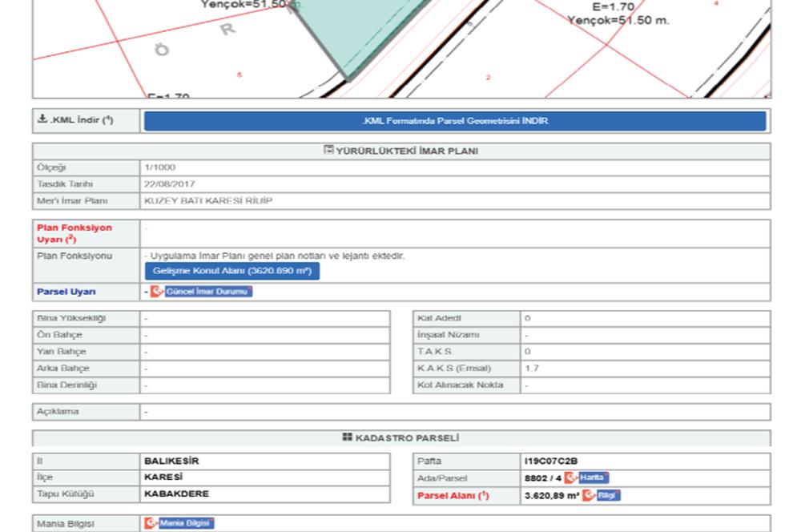The width and height of the screenshot is (801, 532).
Task: Select the parcel area value 3.620,89 m²
Action: click(552, 496)
